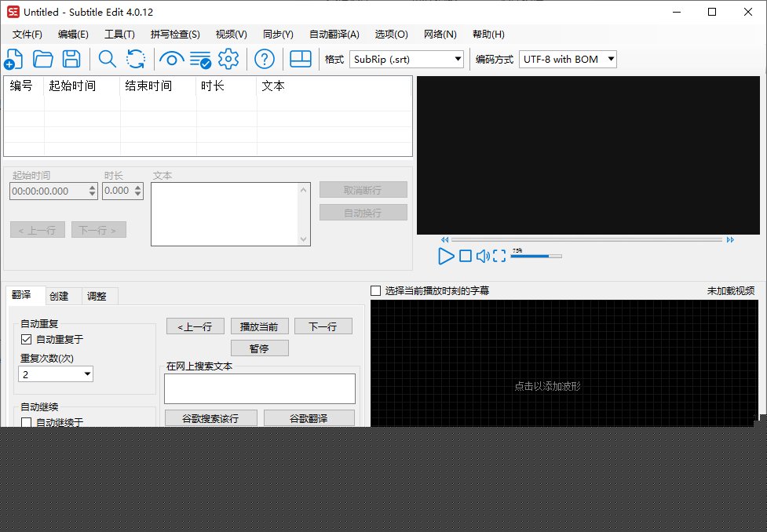The height and width of the screenshot is (532, 767).
Task: Click the 时长 column header
Action: pos(226,86)
